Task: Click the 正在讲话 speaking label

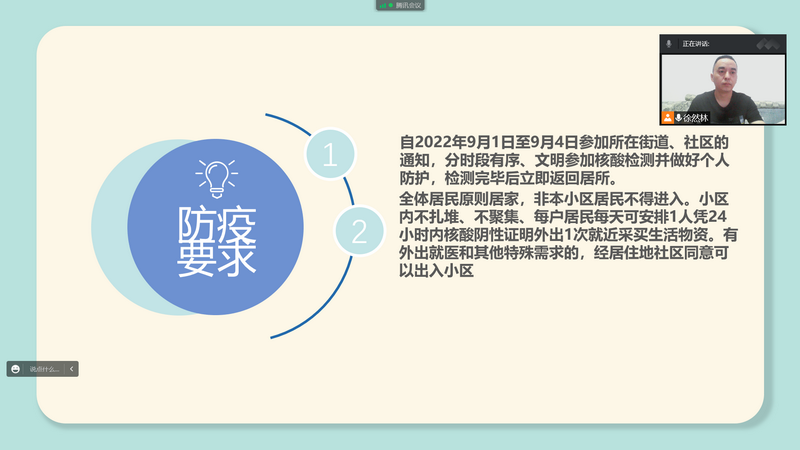Action: [x=695, y=44]
